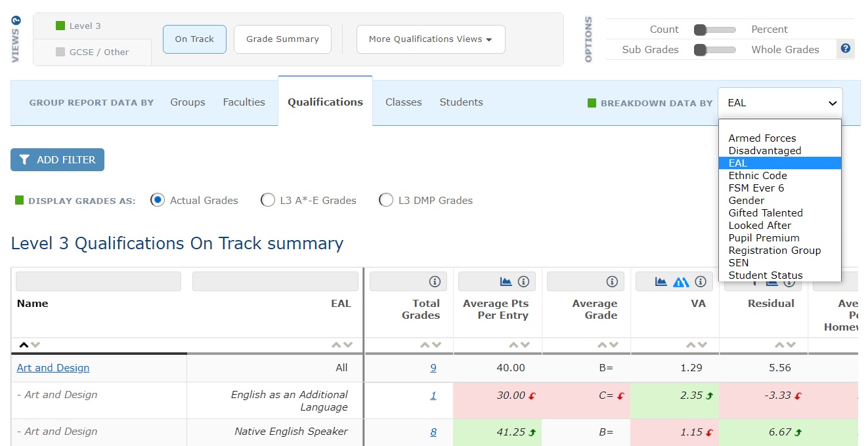The width and height of the screenshot is (868, 446).
Task: Select the Actual Grades radio button
Action: 158,200
